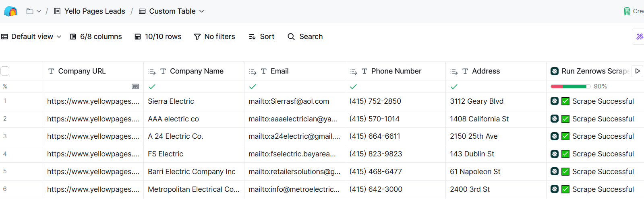Image resolution: width=644 pixels, height=199 pixels.
Task: Click Company URL cell in row 1
Action: pos(93,101)
